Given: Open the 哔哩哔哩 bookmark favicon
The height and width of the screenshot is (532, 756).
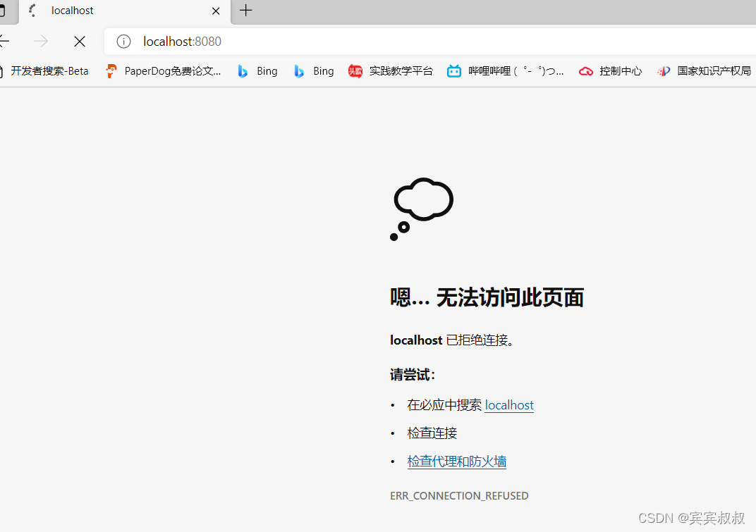Looking at the screenshot, I should pos(453,70).
